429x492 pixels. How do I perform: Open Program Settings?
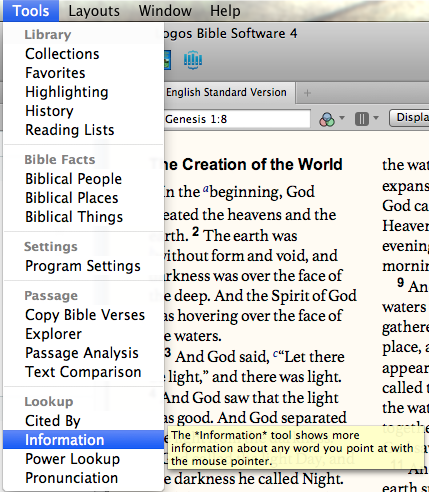pos(83,266)
